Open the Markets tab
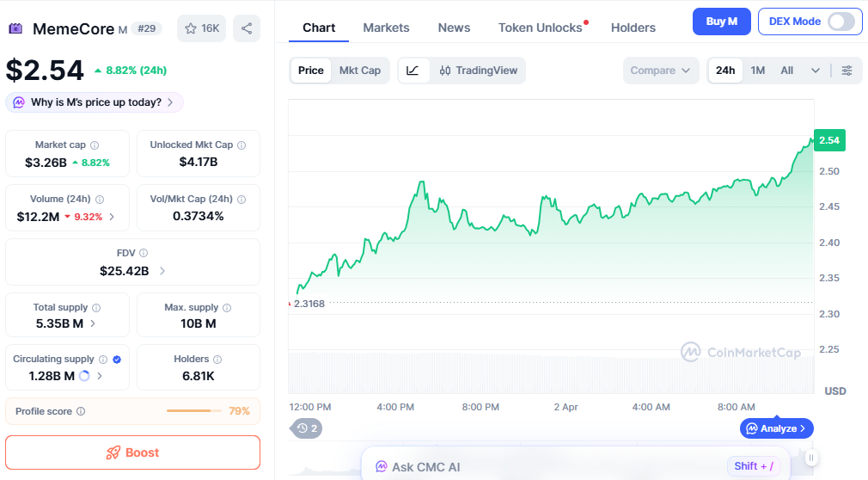The width and height of the screenshot is (868, 480). pyautogui.click(x=387, y=28)
